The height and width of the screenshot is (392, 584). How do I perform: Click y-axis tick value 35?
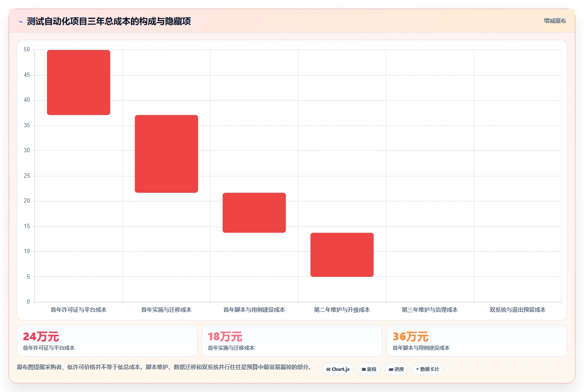[x=27, y=125]
